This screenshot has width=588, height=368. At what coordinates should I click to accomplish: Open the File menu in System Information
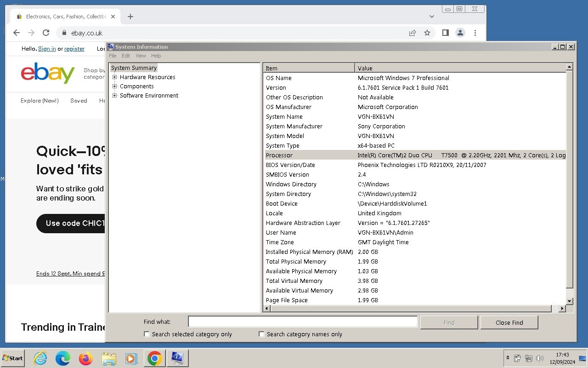point(113,56)
